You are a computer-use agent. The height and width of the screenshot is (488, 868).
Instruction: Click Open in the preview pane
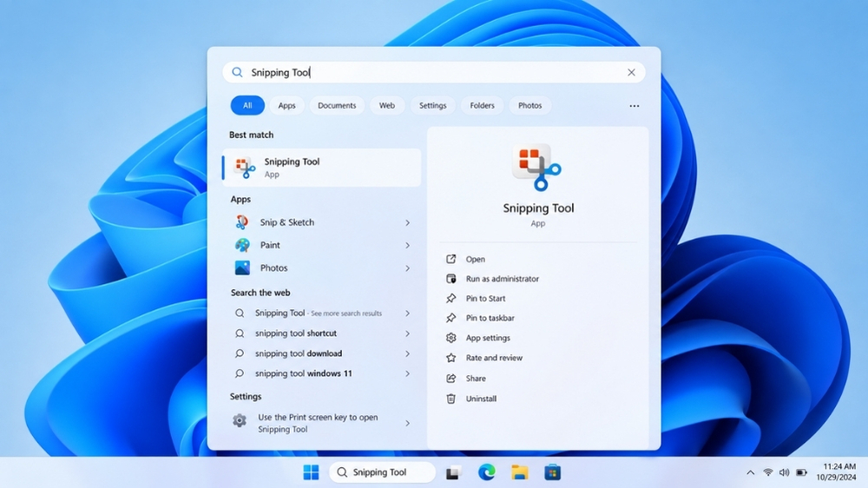[476, 260]
